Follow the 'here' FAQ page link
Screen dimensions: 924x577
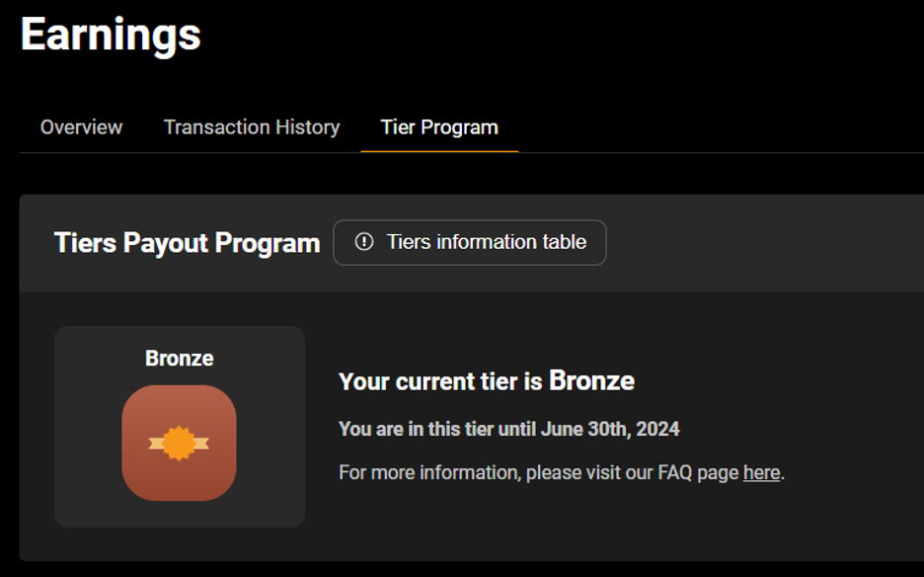tap(761, 472)
